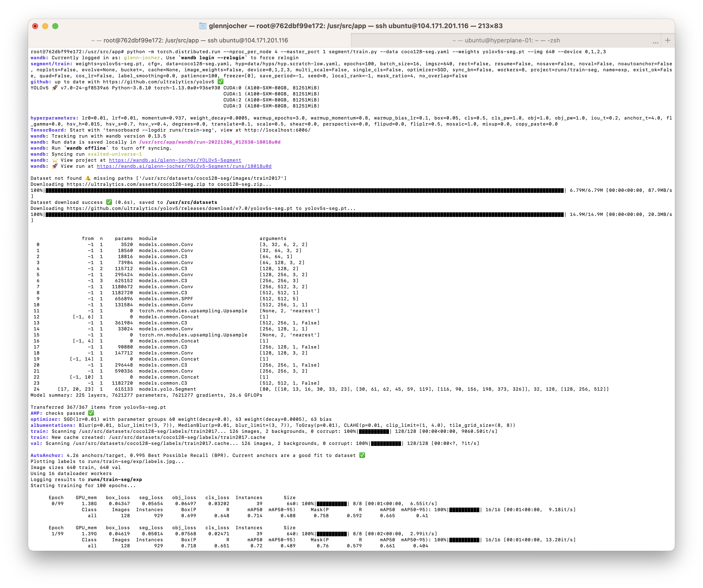Open a new terminal tab with the plus icon
The width and height of the screenshot is (703, 588).
(668, 40)
